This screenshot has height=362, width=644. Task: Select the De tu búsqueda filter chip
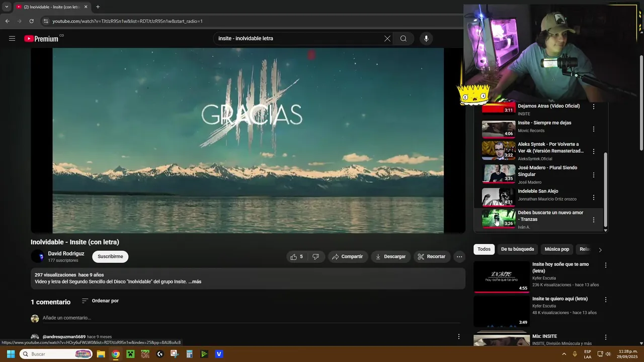click(x=517, y=249)
